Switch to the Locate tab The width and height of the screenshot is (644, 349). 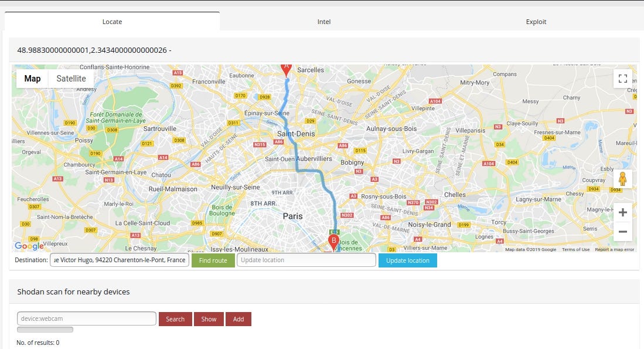tap(112, 21)
